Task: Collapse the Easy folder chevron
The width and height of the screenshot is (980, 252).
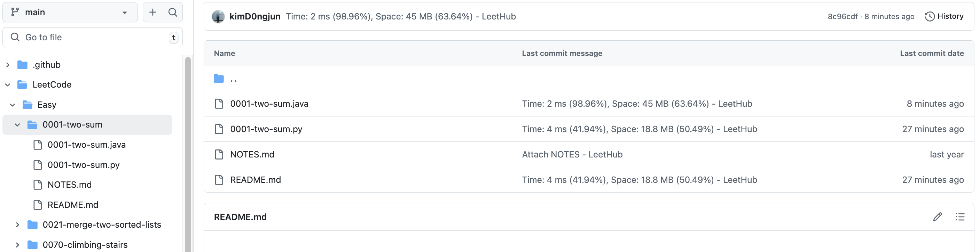Action: 13,105
